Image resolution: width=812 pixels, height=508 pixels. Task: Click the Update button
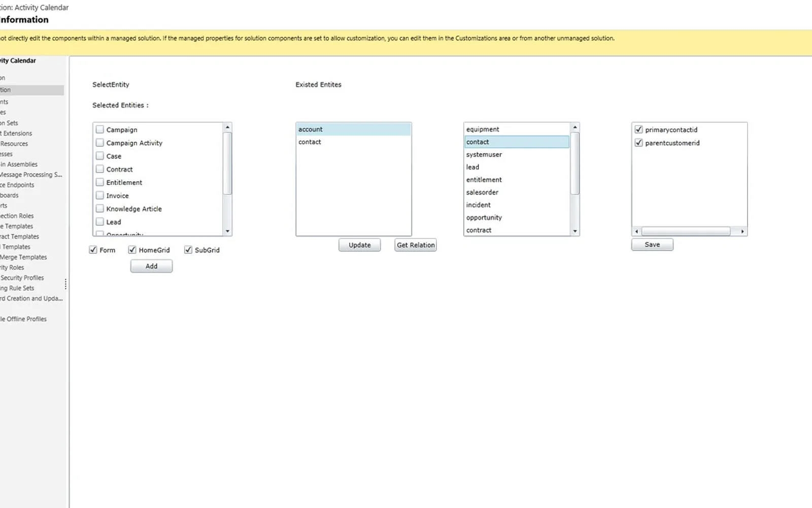pos(359,245)
